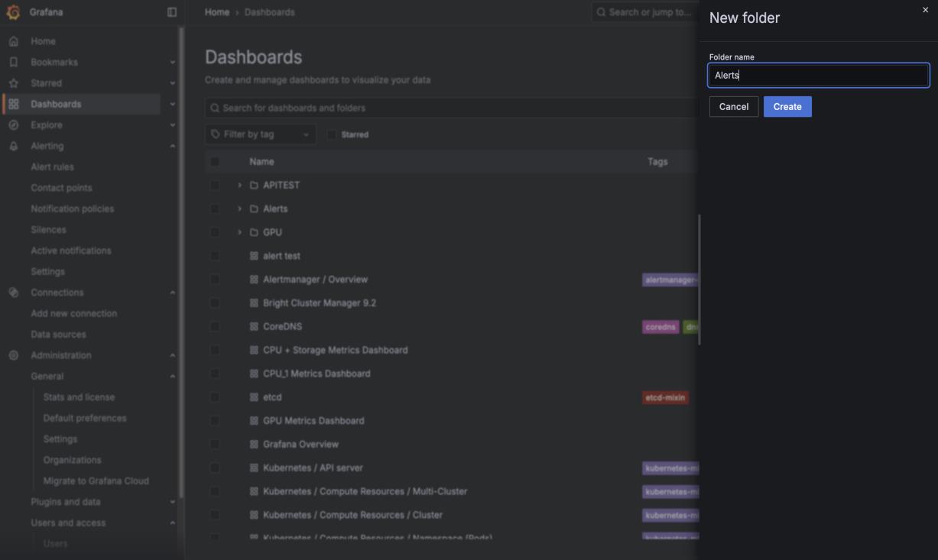Click the etcd-mixin tag label
Image resolution: width=938 pixels, height=560 pixels.
coord(665,397)
